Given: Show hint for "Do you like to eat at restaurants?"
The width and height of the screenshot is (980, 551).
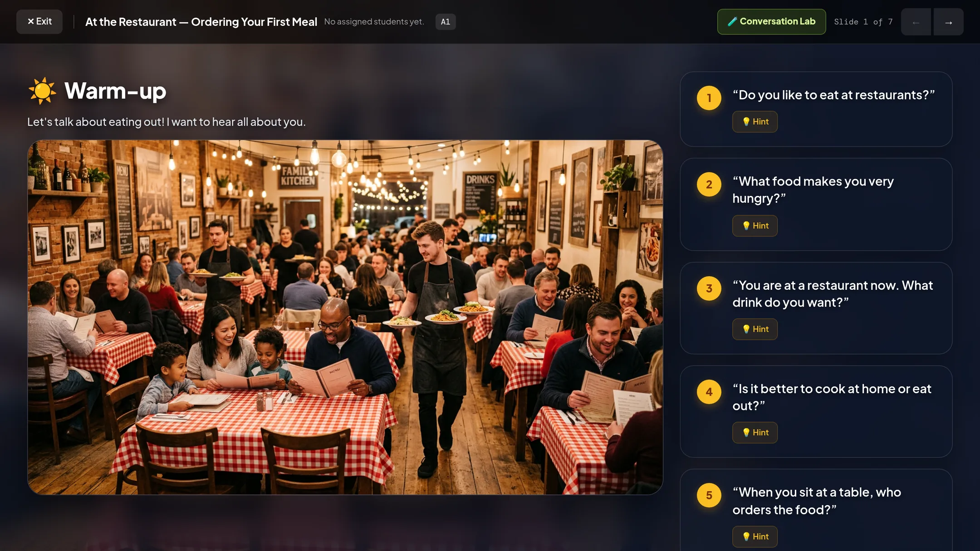Looking at the screenshot, I should [755, 122].
